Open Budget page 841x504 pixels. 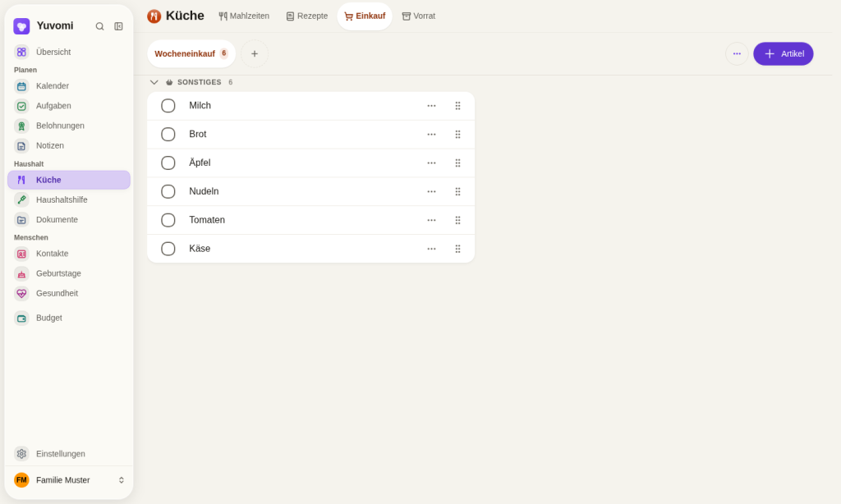[69, 318]
